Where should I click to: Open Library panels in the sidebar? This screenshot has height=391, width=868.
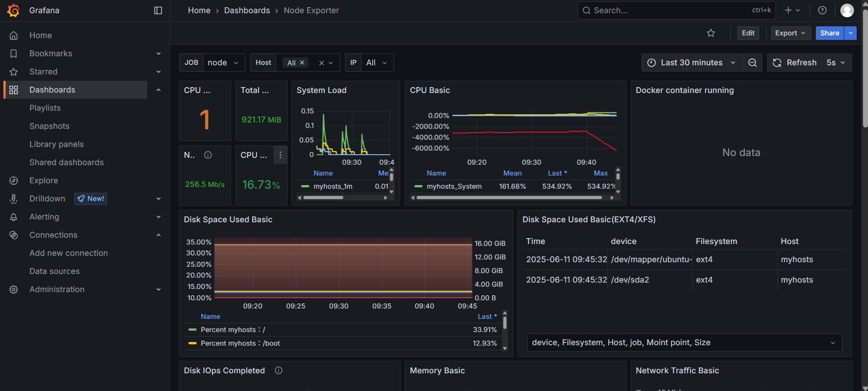tap(57, 144)
